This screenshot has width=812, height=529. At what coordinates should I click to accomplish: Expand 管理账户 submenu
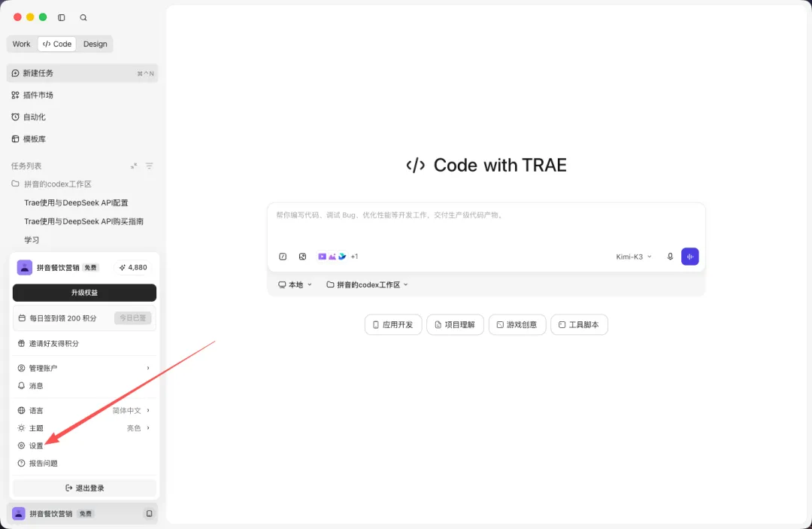84,368
